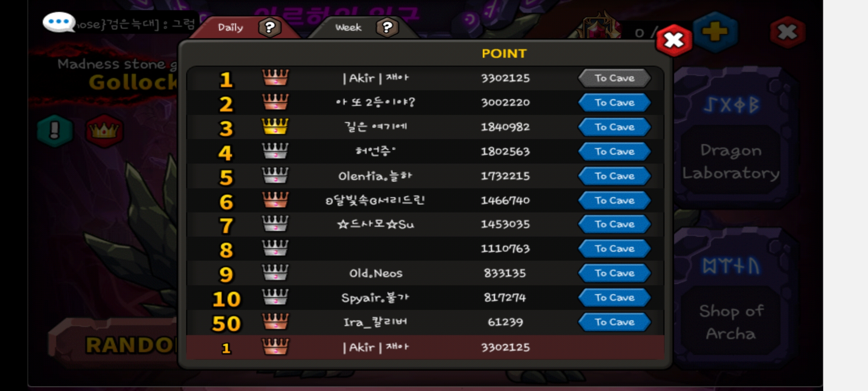
Task: Select the Olentia player row
Action: point(425,176)
